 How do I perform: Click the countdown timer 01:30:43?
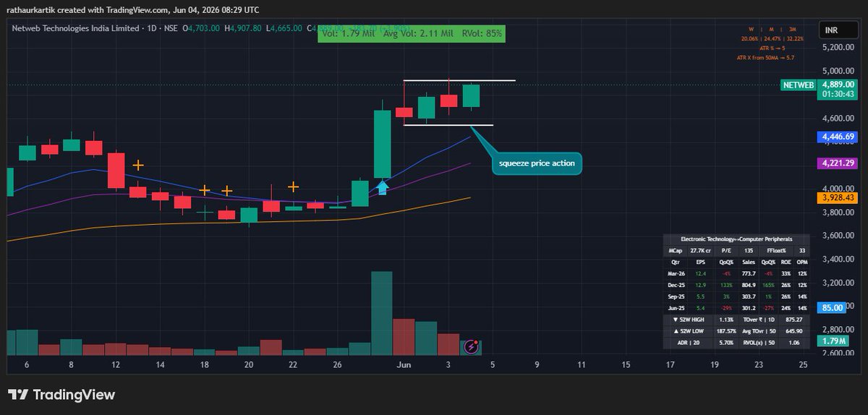[x=838, y=94]
